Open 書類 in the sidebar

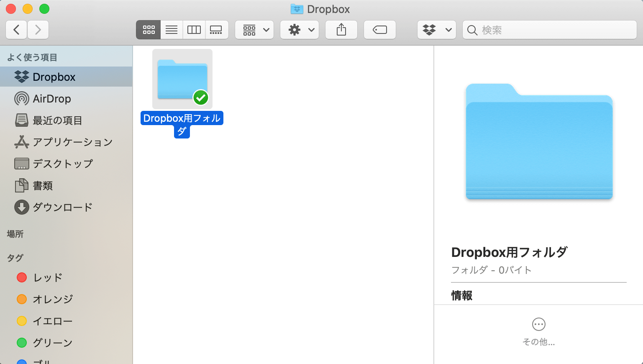pos(66,185)
